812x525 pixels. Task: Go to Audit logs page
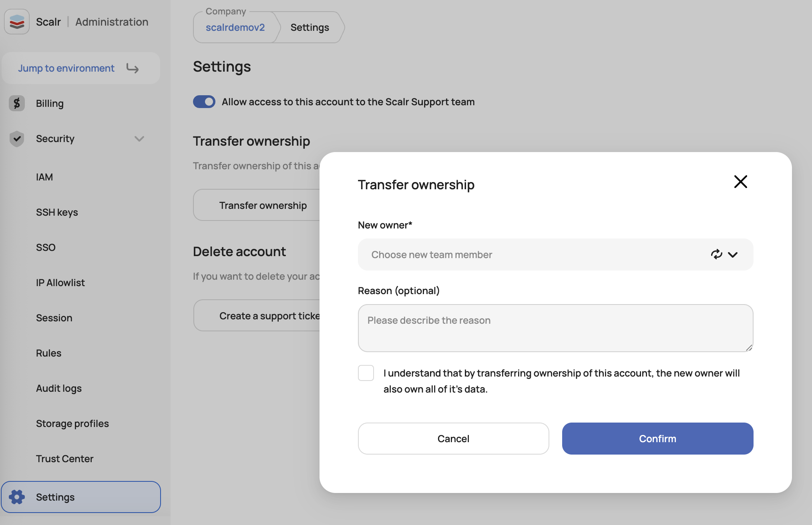click(x=59, y=388)
